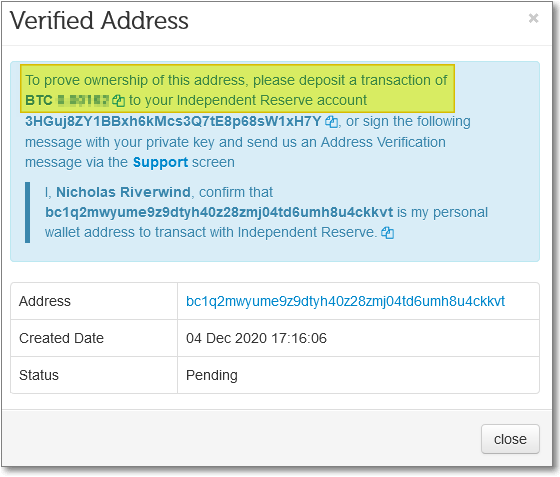Screen dimensions: 560x477
Task: Click the 'wallet address to transact' message line
Action: pos(211,232)
